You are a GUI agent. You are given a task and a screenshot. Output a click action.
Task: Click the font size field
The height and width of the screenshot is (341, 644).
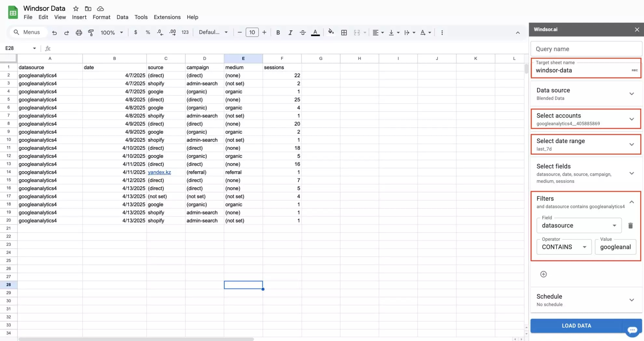pyautogui.click(x=252, y=32)
